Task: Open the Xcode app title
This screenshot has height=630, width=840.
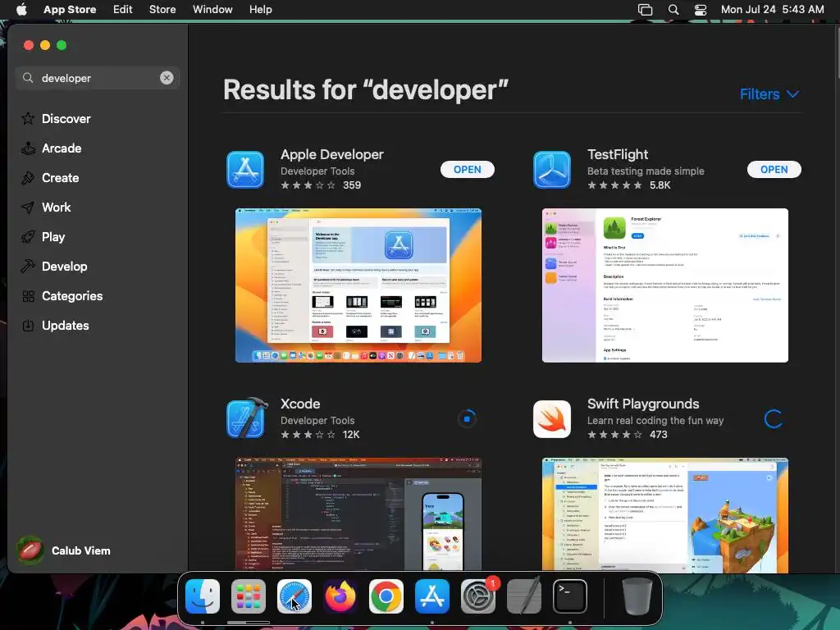Action: pos(300,404)
